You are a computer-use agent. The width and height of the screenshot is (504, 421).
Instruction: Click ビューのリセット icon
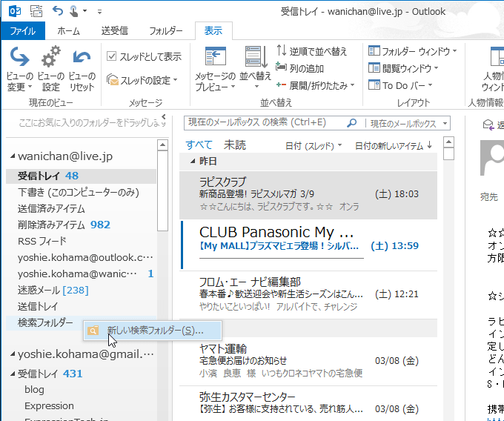pyautogui.click(x=82, y=69)
